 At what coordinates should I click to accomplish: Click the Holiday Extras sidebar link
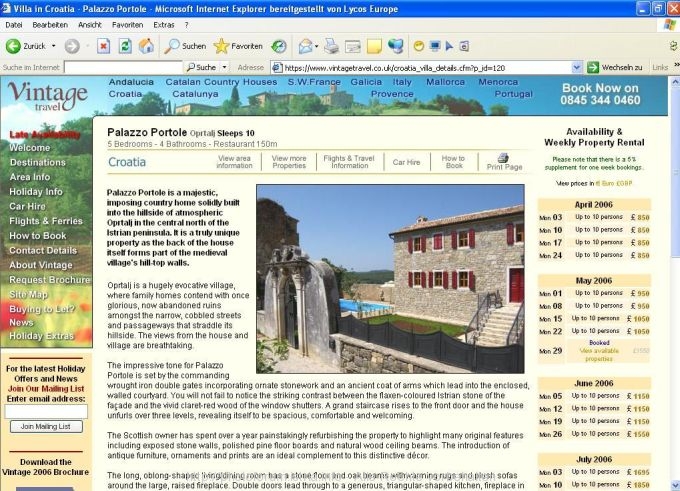coord(42,336)
